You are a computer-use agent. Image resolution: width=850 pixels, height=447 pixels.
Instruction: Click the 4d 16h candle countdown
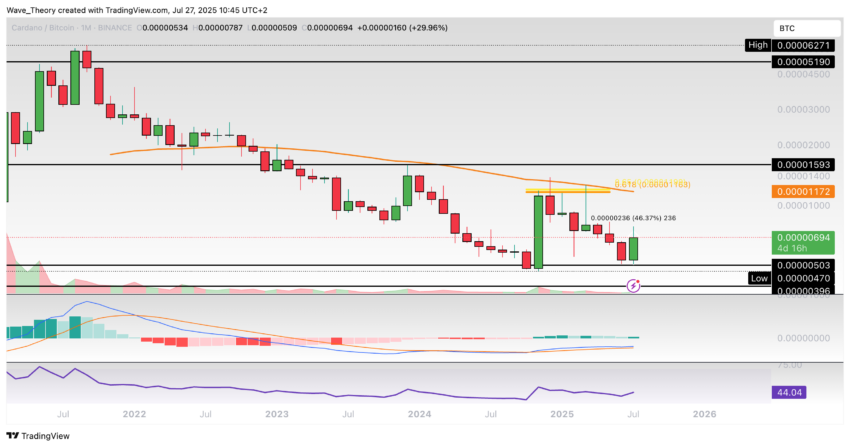[x=792, y=248]
